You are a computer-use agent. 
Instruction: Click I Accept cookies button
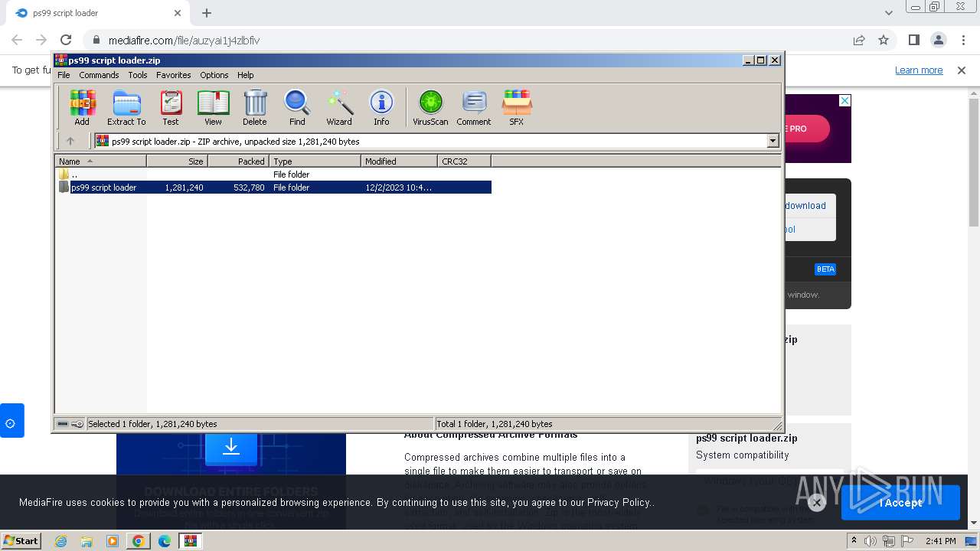pyautogui.click(x=900, y=503)
